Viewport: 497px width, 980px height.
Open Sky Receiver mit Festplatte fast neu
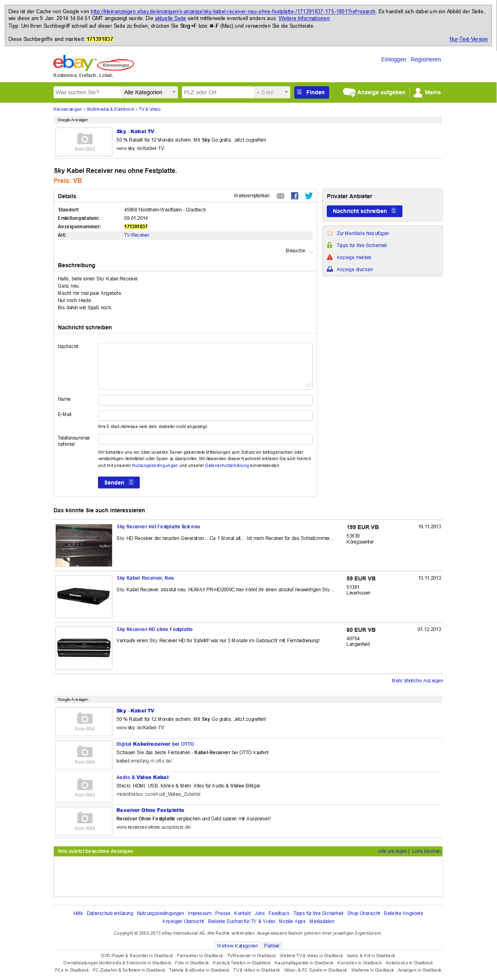tap(158, 527)
